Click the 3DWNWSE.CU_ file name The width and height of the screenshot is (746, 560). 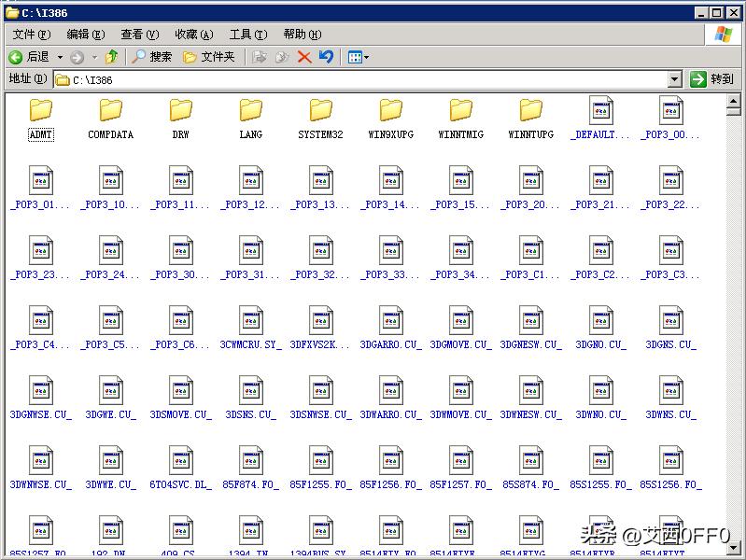(x=41, y=484)
